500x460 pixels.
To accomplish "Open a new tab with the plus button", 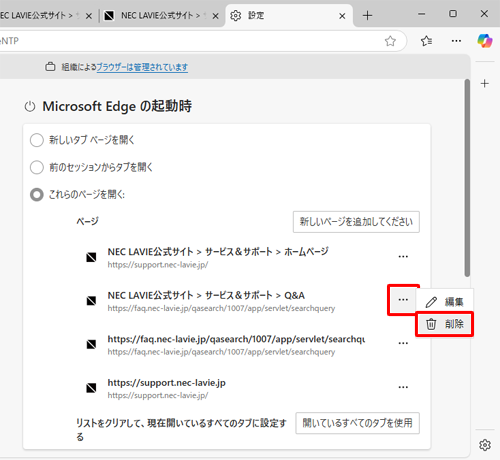I will tap(367, 15).
